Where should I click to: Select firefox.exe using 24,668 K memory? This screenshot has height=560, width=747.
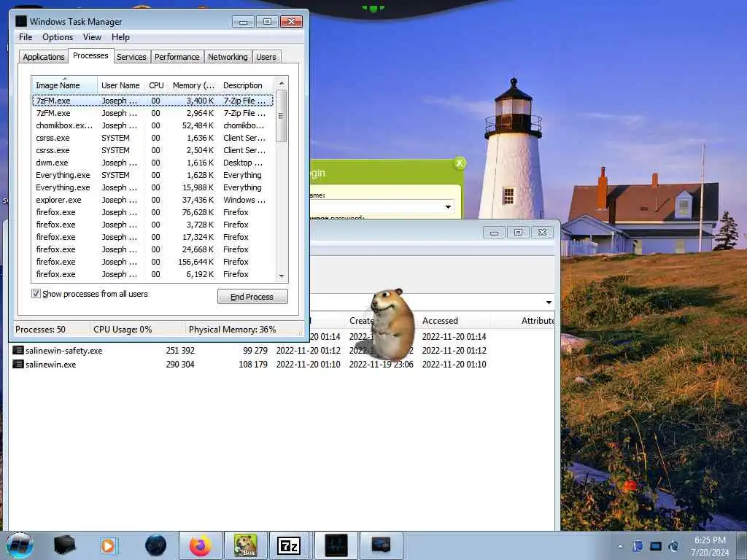[x=152, y=249]
